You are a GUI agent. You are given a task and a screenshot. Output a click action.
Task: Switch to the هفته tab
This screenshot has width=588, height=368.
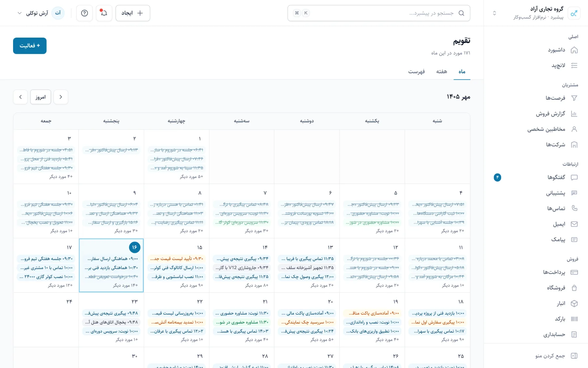tap(442, 72)
